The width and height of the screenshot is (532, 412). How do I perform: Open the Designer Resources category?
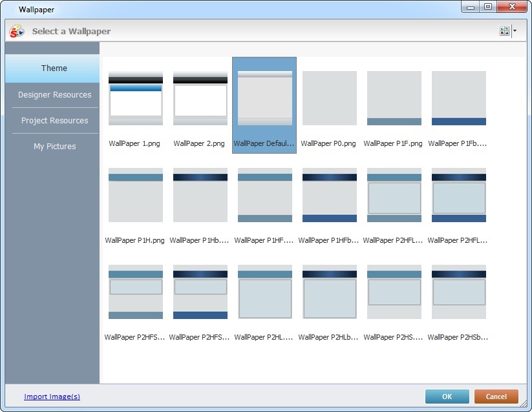point(54,95)
